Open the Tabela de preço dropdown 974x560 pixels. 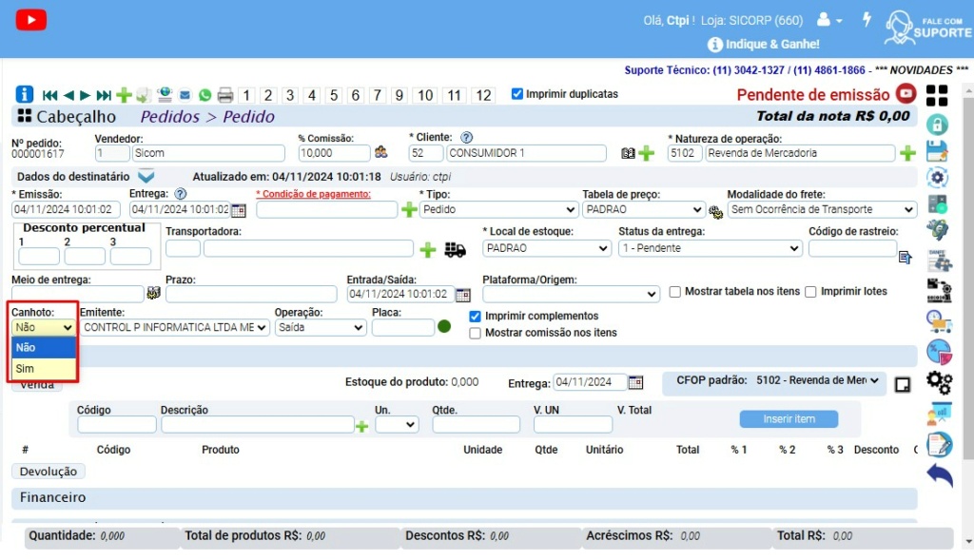click(643, 210)
